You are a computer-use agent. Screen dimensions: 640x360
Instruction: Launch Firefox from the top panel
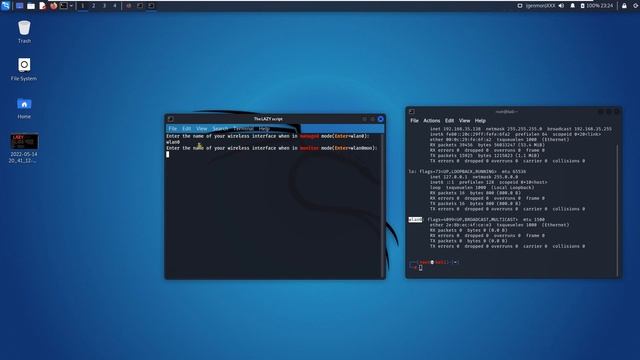point(53,6)
